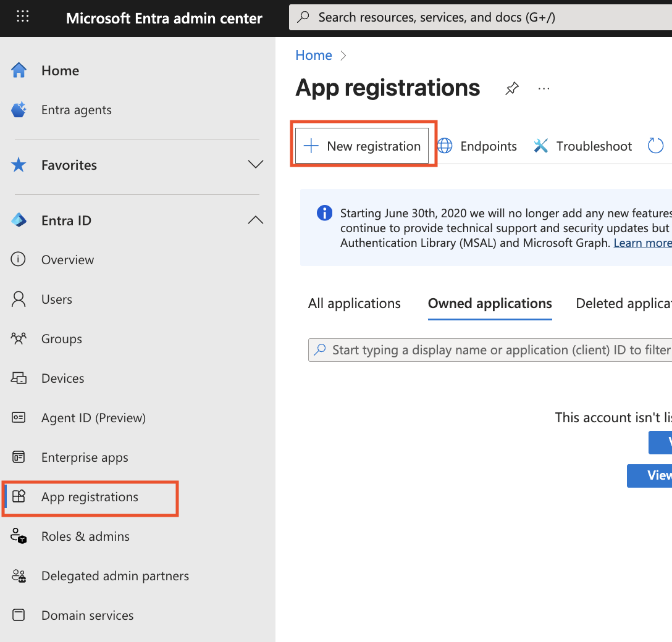Open the Endpoints panel
Image resolution: width=672 pixels, height=642 pixels.
click(477, 146)
